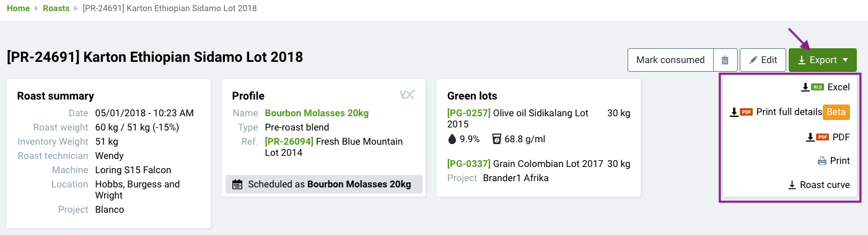
Task: Go to Home breadcrumb link
Action: (x=18, y=9)
